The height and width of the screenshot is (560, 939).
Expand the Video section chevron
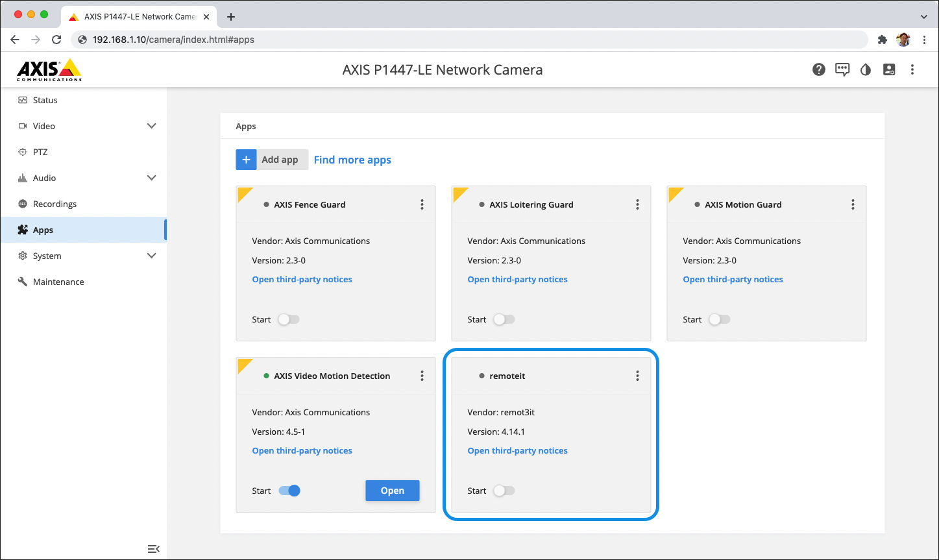coord(151,126)
